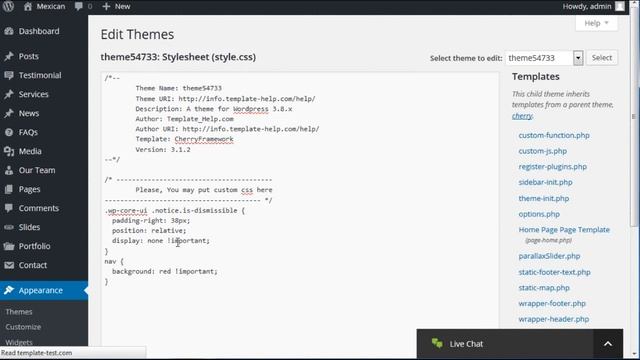This screenshot has width=640, height=360.
Task: Click the Appearance paintbrush icon
Action: (x=9, y=290)
